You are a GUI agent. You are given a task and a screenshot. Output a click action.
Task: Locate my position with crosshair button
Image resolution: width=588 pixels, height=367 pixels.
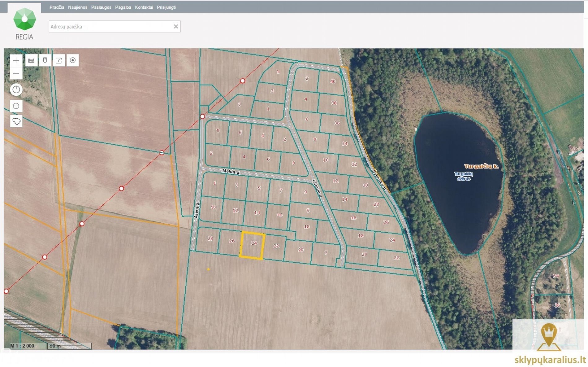(x=16, y=106)
